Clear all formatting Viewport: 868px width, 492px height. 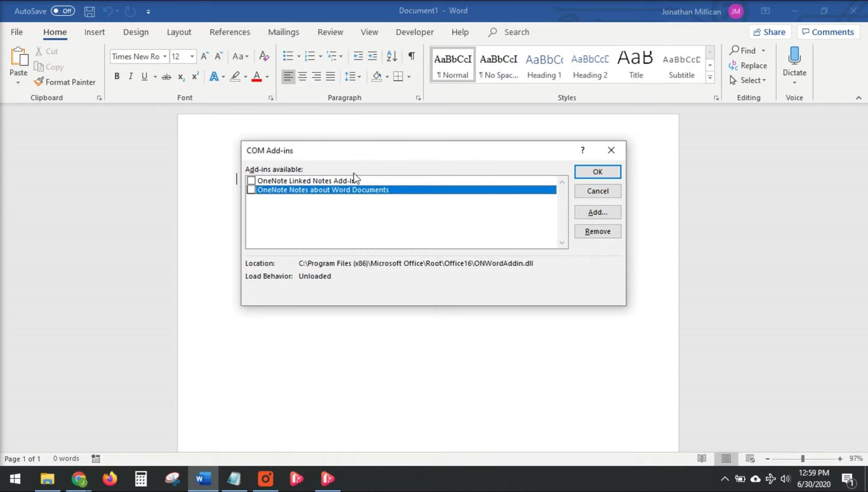[264, 56]
